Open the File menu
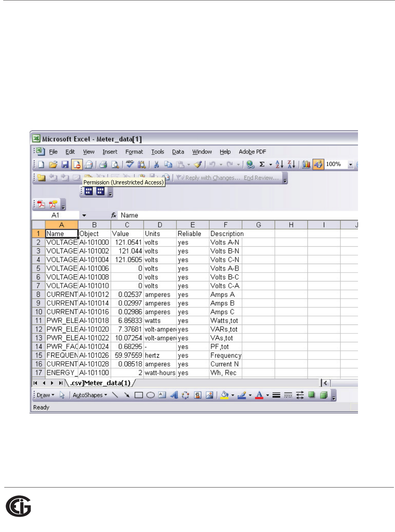395x532 pixels. click(53, 152)
